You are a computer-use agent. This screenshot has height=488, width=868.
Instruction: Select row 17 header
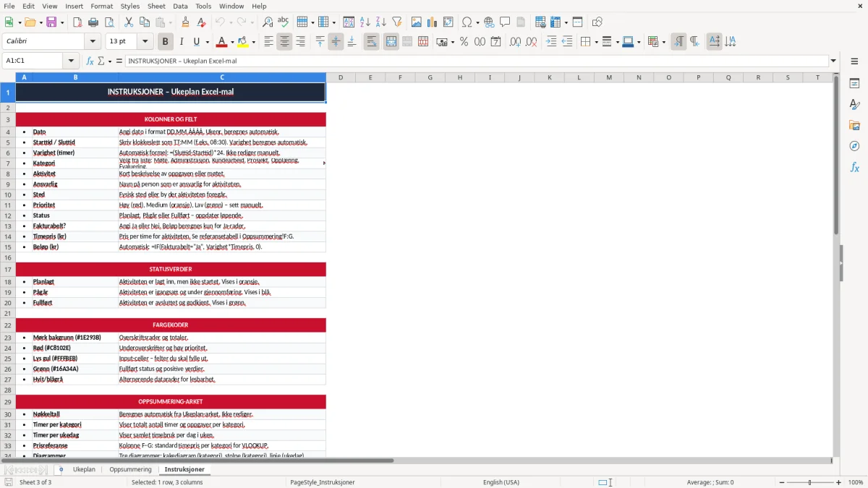point(8,269)
